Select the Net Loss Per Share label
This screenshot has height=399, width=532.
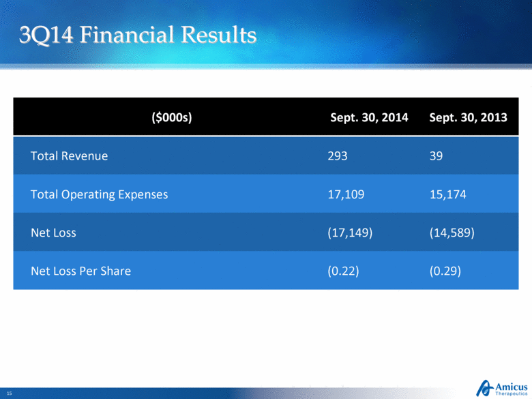coord(80,271)
